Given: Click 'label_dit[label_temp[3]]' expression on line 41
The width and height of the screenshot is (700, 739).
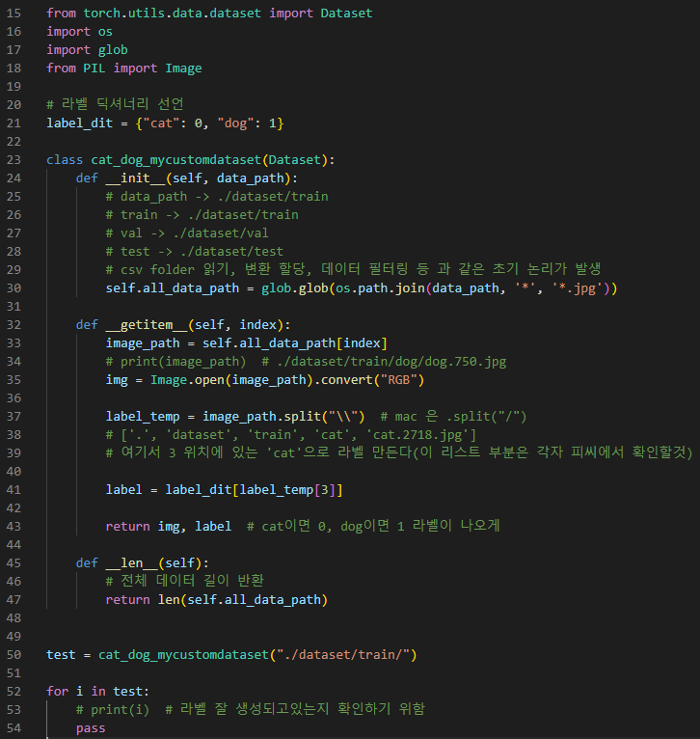Looking at the screenshot, I should click(254, 490).
